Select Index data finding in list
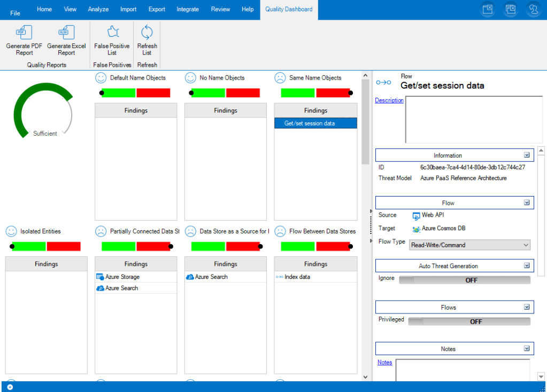This screenshot has height=392, width=547. (297, 277)
